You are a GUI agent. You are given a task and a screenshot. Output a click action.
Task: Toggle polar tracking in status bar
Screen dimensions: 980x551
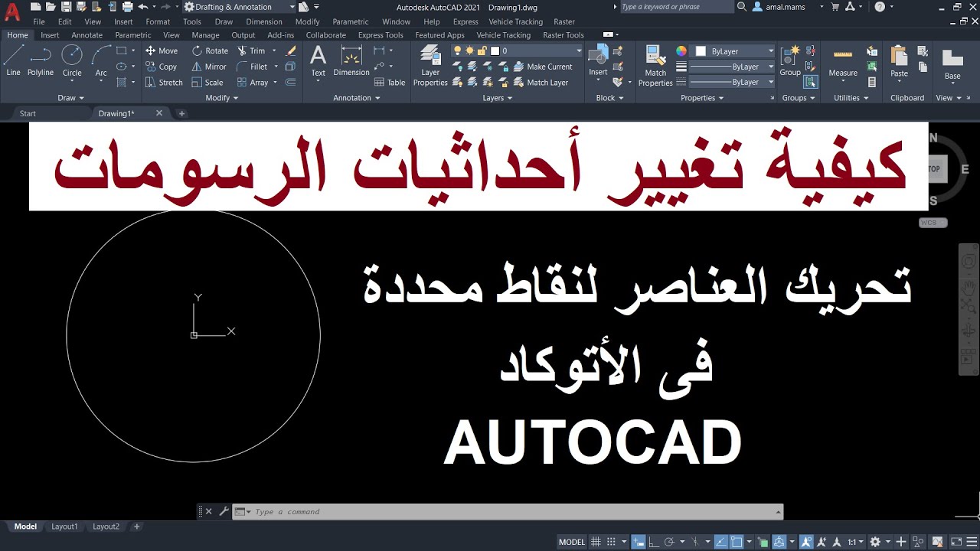coord(670,542)
